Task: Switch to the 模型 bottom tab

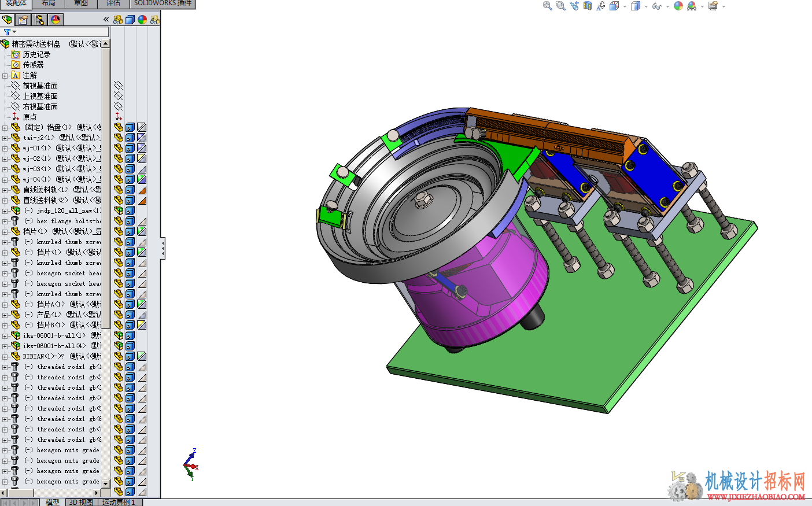Action: [52, 502]
